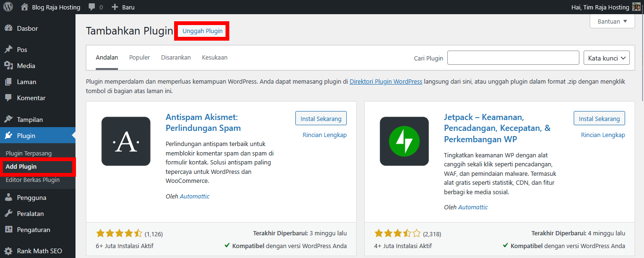
Task: Focus the Cari Plugin search field
Action: pos(513,58)
